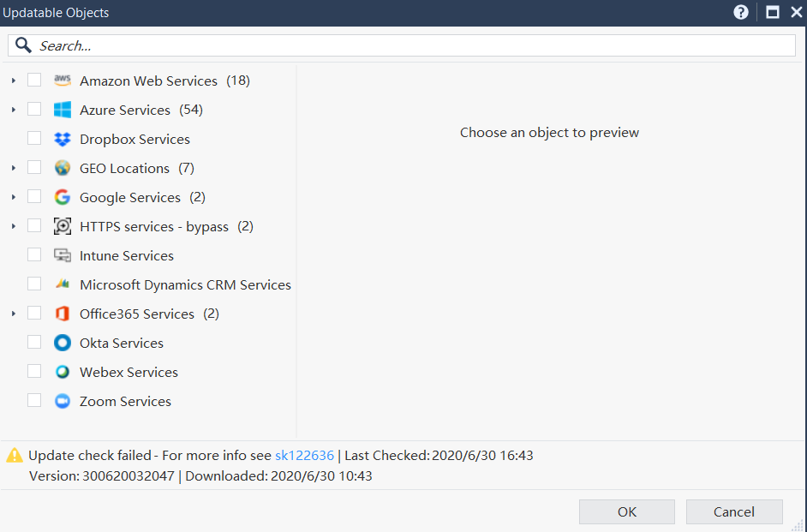Tick the Webex Services checkbox
Viewport: 807px width, 532px height.
tap(34, 371)
